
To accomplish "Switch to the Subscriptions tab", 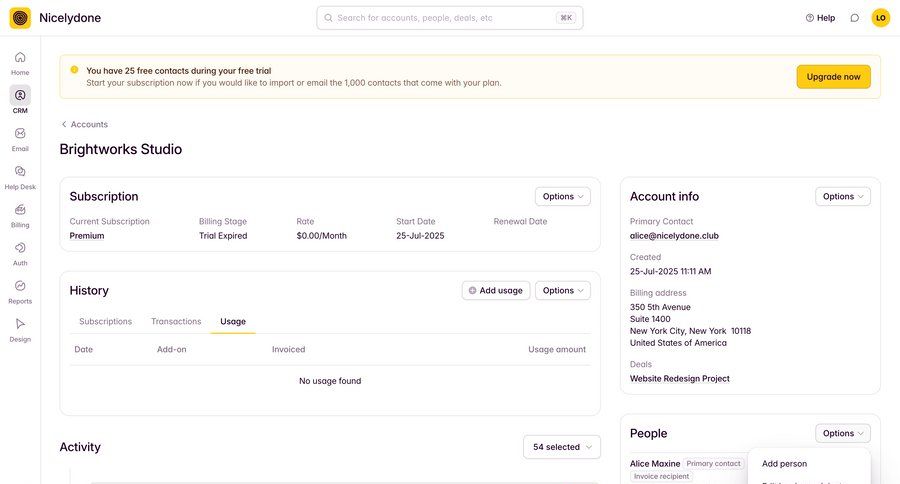I will click(x=106, y=322).
